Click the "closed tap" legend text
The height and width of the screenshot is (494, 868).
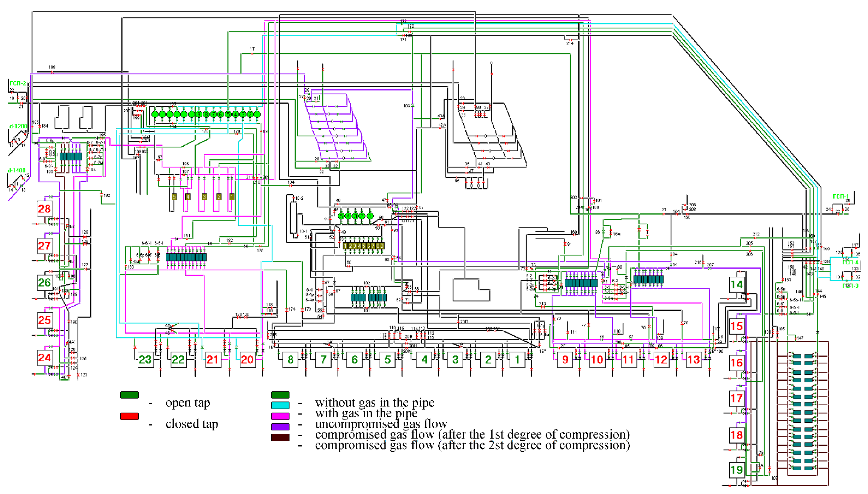192,424
